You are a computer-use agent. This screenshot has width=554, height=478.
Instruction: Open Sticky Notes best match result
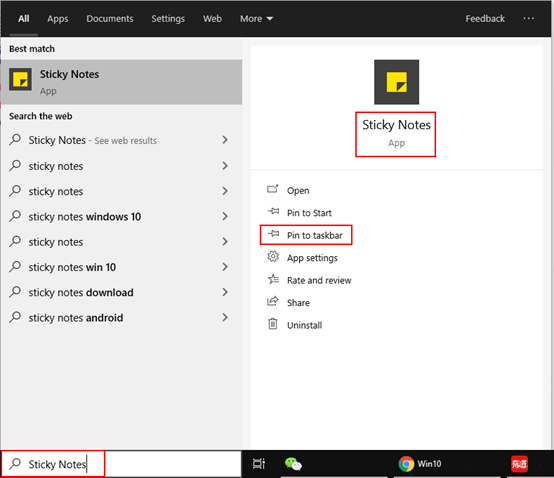121,82
